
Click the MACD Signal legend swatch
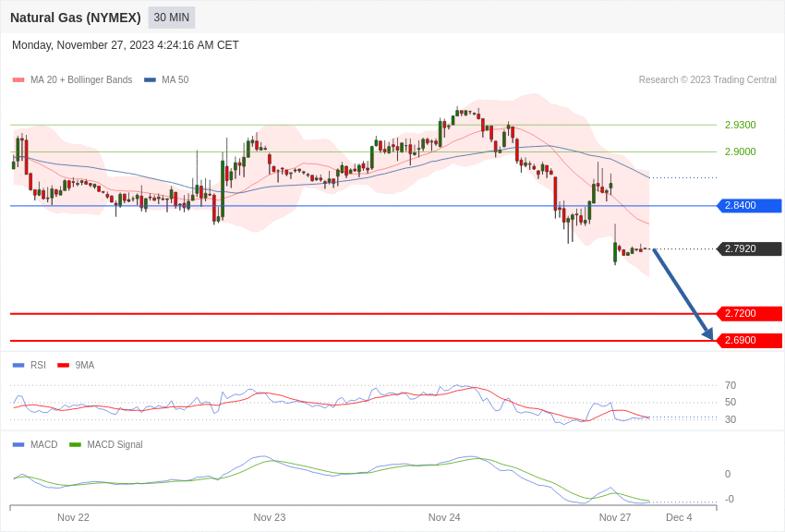click(75, 444)
